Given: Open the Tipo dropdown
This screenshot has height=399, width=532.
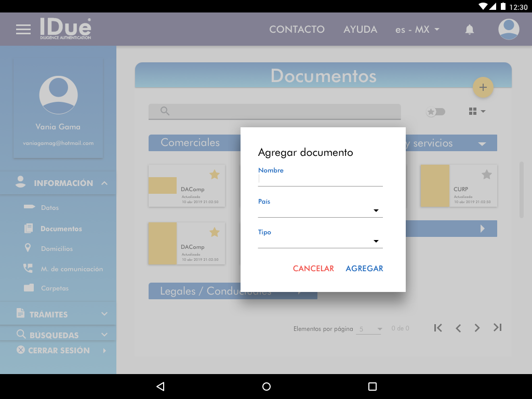Looking at the screenshot, I should tap(320, 242).
